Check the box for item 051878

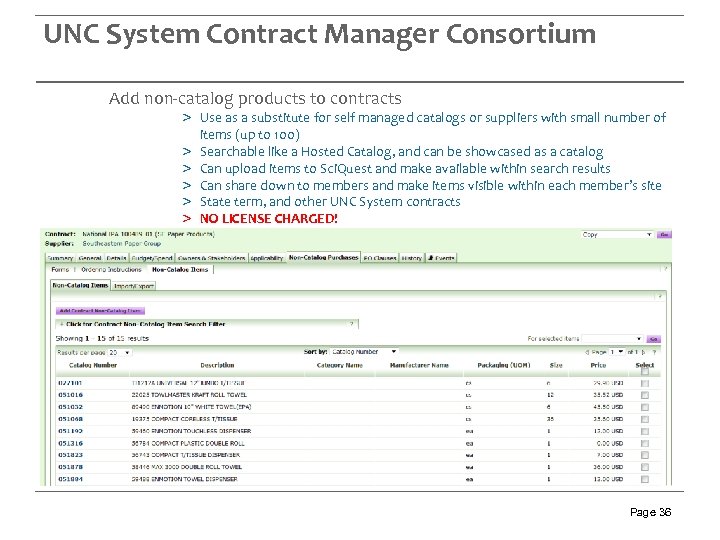click(x=645, y=467)
